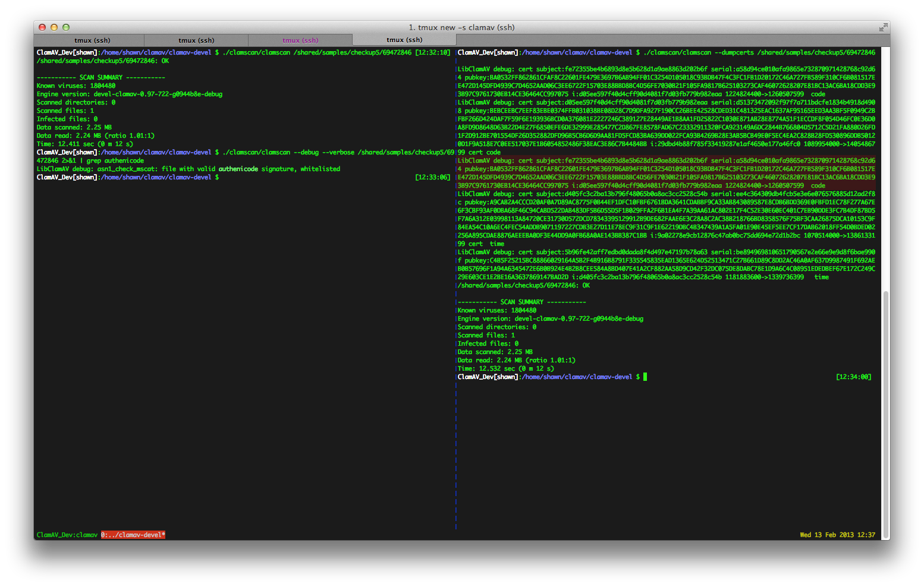Click 'SCAN SUMMARY' header in left pane
Image resolution: width=924 pixels, height=587 pixels.
tap(101, 77)
